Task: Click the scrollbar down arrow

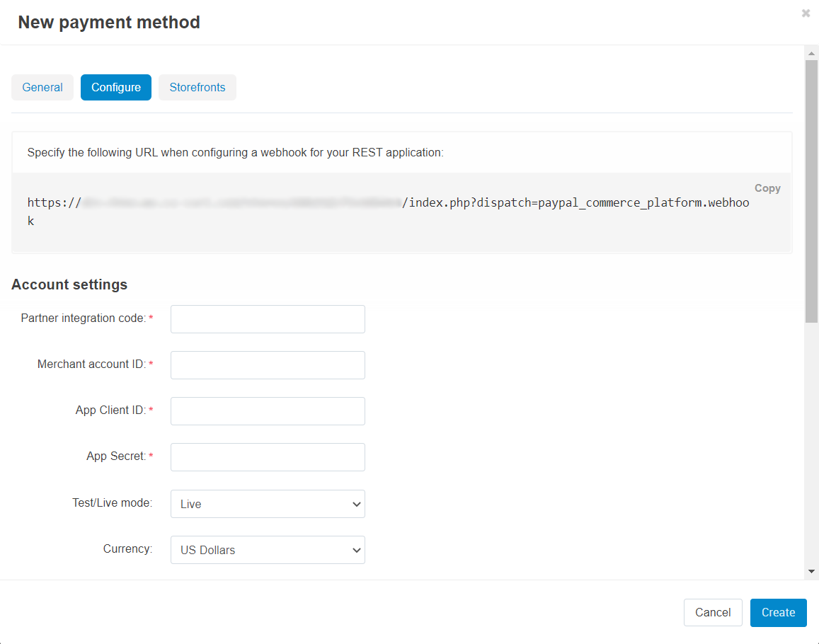Action: [x=811, y=571]
